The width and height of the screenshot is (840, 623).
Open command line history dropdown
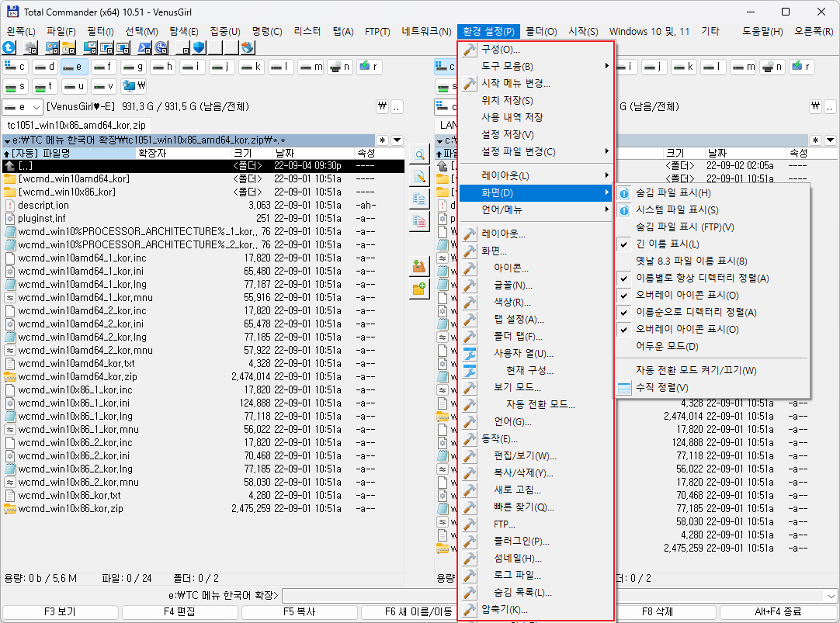831,595
